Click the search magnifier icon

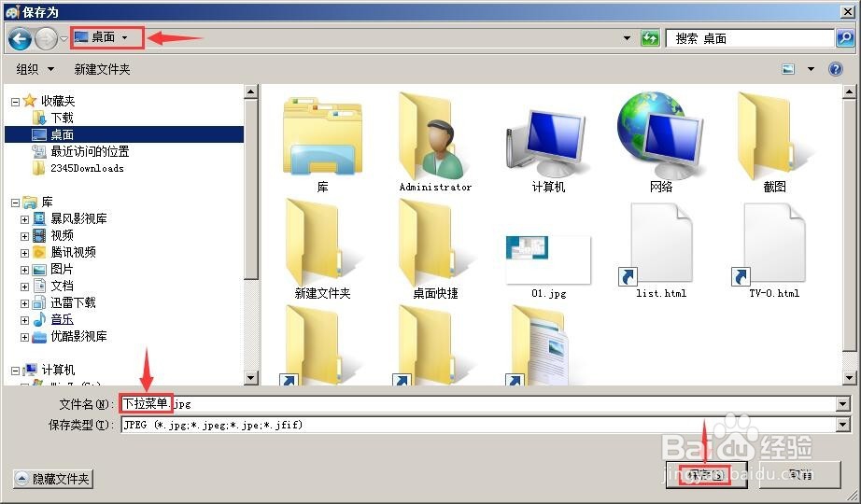pyautogui.click(x=844, y=38)
